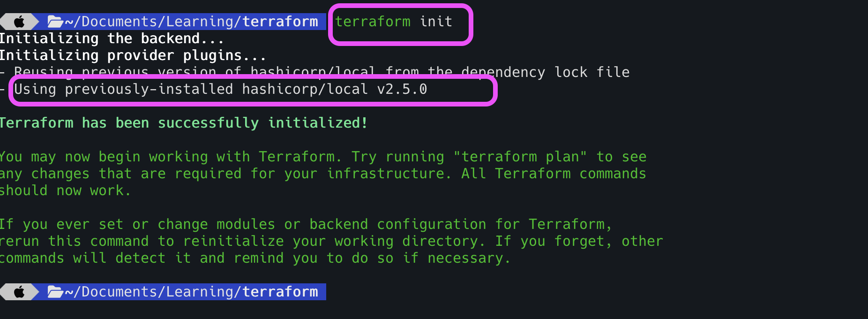The image size is (868, 319).
Task: Click the 'commands will detect it' line
Action: (x=255, y=258)
